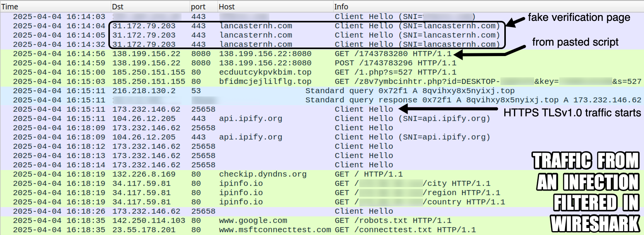Select the Standard query response 0x72f1 info
This screenshot has height=235, width=644.
[x=473, y=100]
